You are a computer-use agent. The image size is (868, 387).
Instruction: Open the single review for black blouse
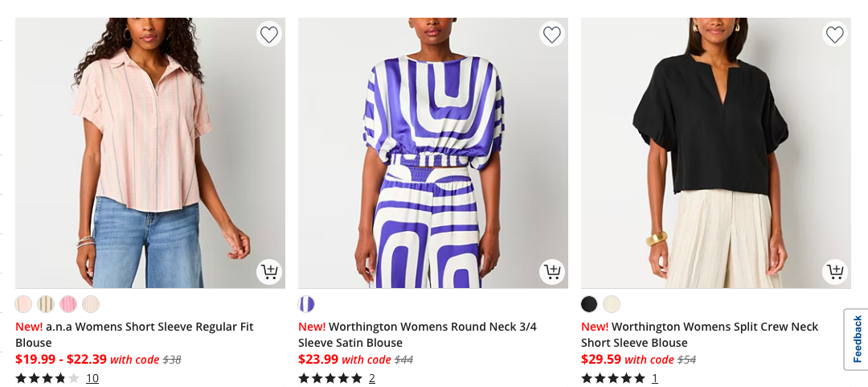(655, 378)
